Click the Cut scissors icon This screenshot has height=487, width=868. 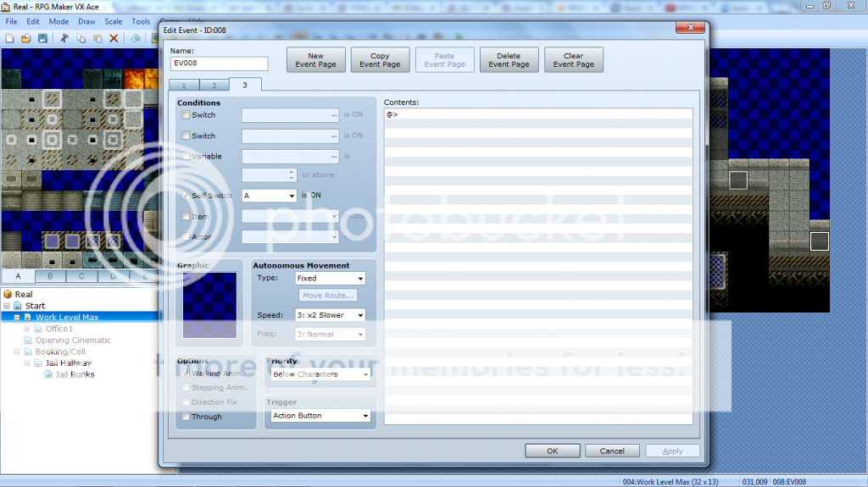[x=64, y=38]
